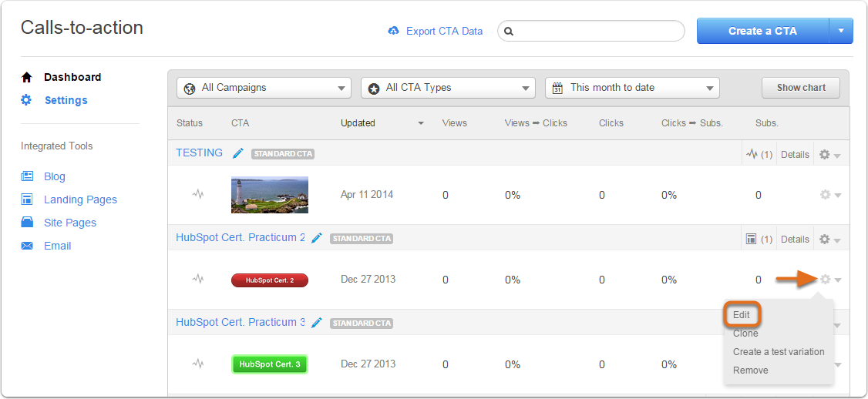Image resolution: width=868 pixels, height=399 pixels.
Task: Open the Landing Pages link
Action: click(x=80, y=199)
